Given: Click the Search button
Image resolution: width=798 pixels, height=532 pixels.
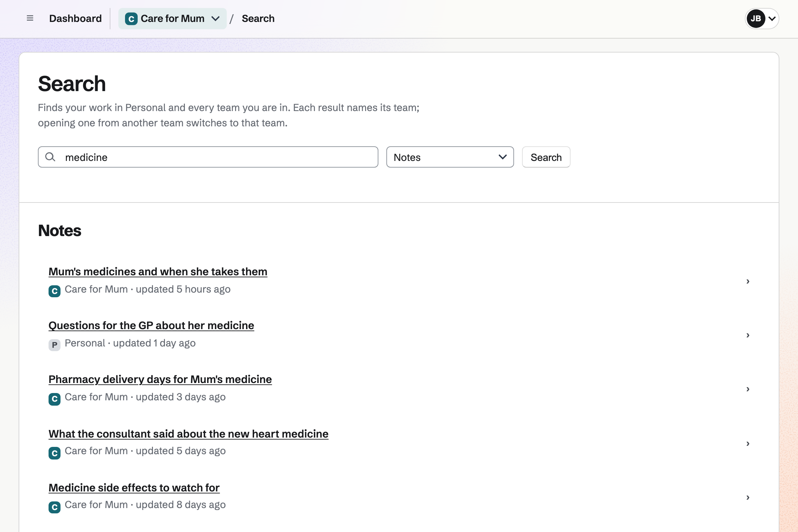Looking at the screenshot, I should [x=546, y=157].
